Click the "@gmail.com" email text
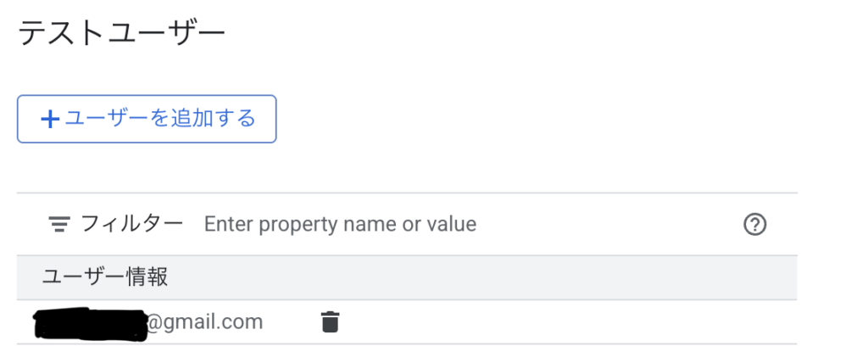 click(204, 322)
